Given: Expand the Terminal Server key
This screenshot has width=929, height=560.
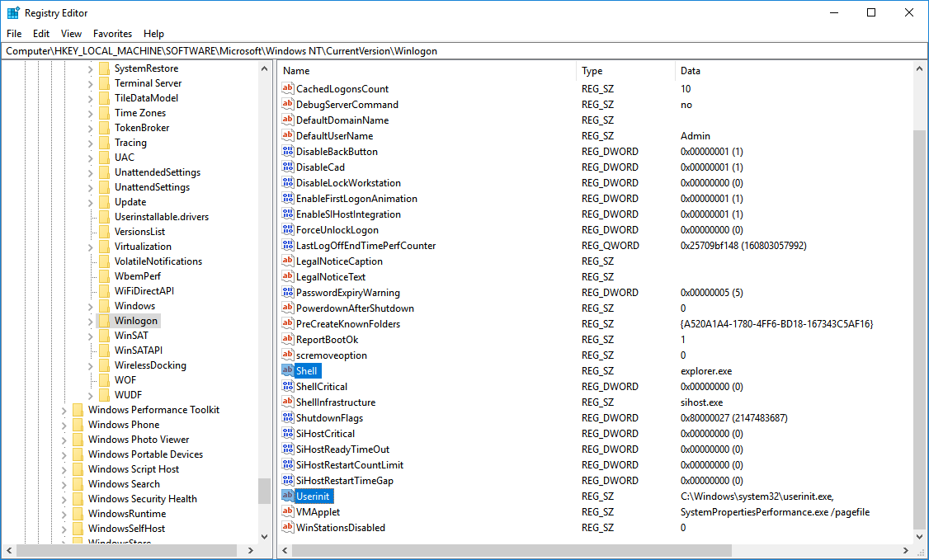Looking at the screenshot, I should click(x=91, y=83).
